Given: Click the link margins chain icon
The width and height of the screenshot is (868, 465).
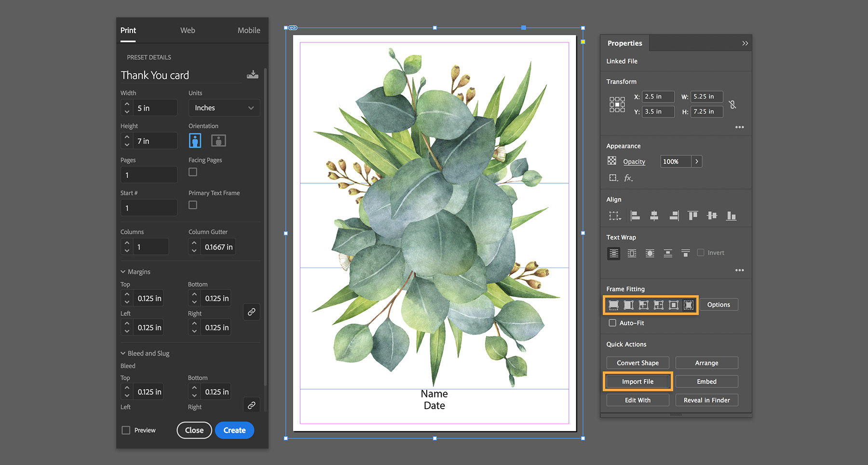Looking at the screenshot, I should [251, 312].
